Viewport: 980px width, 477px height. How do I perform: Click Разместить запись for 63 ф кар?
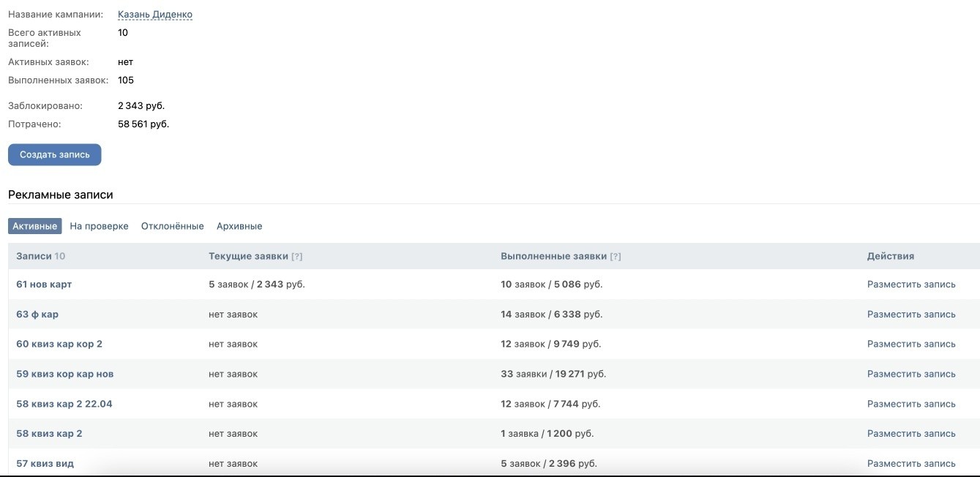click(911, 314)
